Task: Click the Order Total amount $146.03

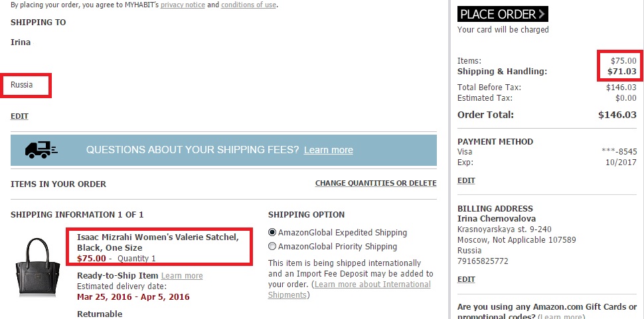Action: (617, 115)
